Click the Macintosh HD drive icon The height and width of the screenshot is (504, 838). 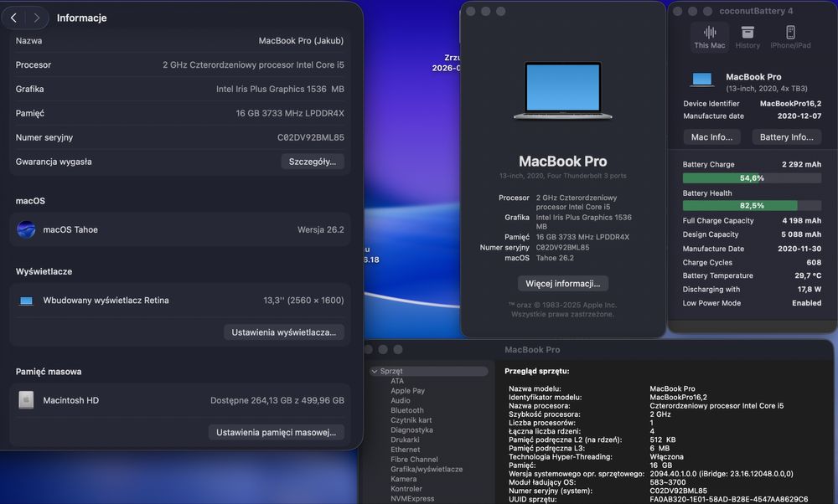(x=26, y=400)
